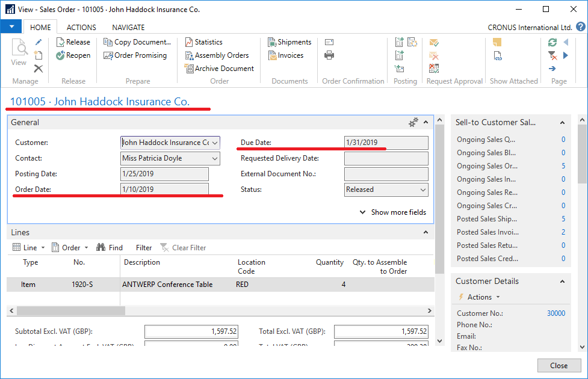
Task: Create a new document with the New icon
Action: tap(39, 55)
